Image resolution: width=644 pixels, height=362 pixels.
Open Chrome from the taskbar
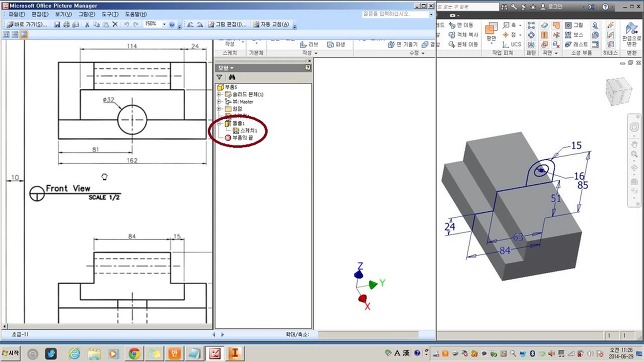pos(134,353)
